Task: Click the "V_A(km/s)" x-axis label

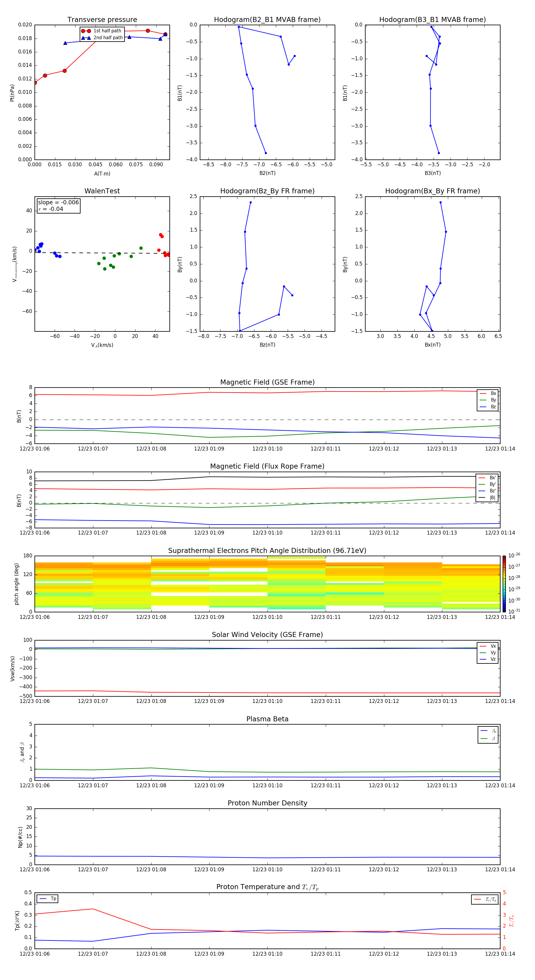Action: click(102, 345)
